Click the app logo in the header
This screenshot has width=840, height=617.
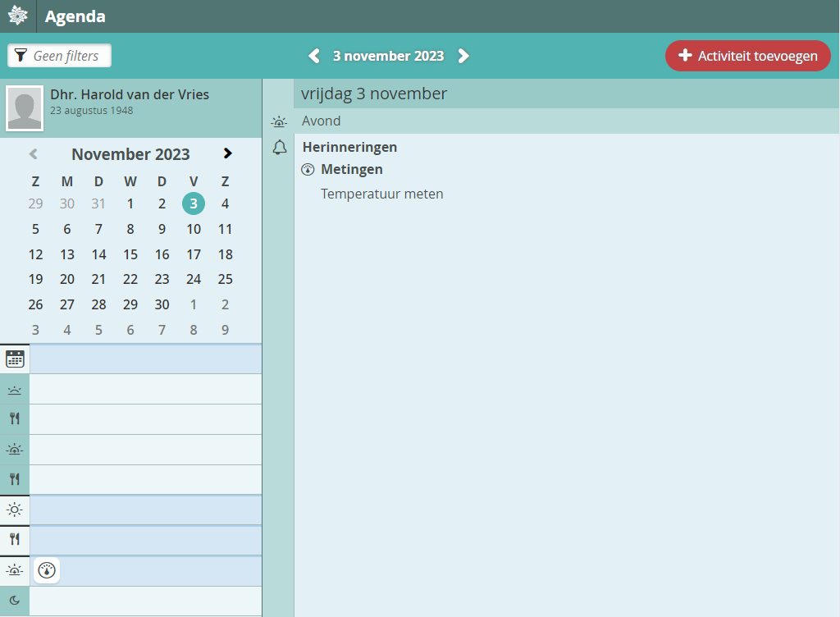17,16
